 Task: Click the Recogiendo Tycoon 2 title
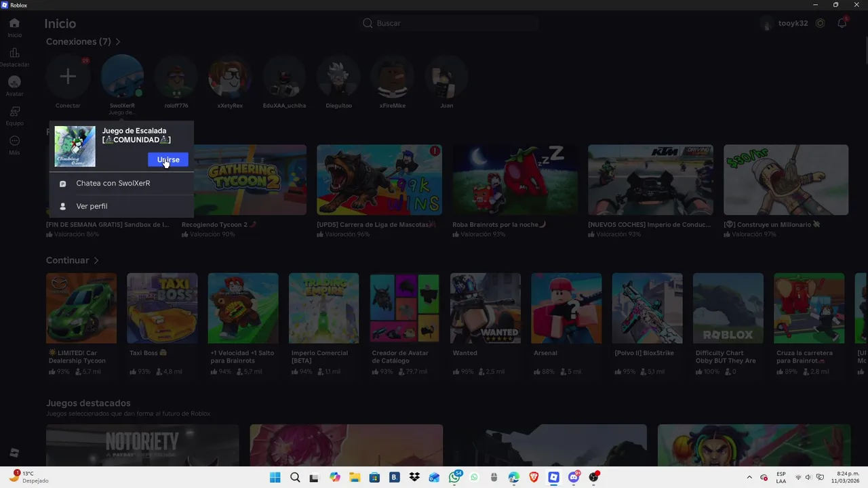(219, 224)
